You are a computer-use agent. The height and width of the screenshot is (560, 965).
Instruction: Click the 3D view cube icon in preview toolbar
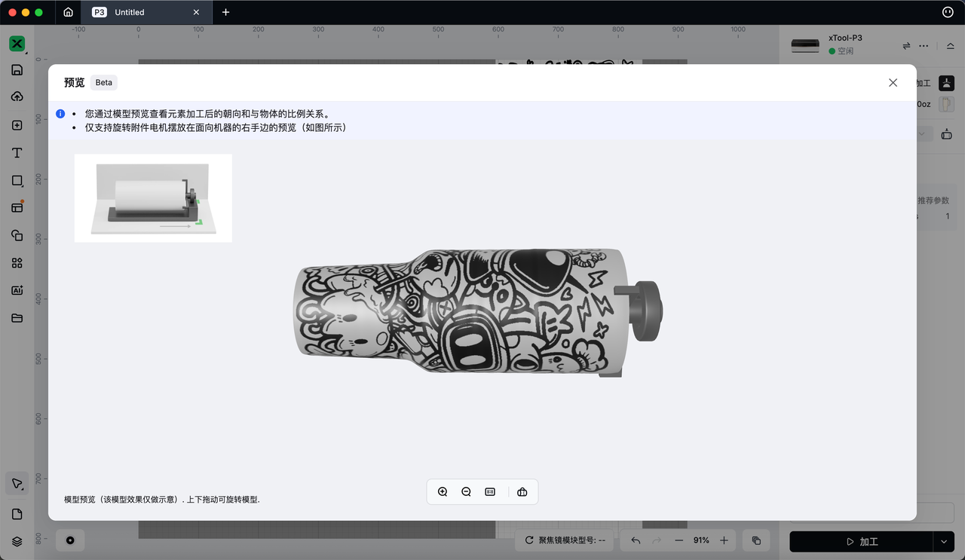(522, 492)
